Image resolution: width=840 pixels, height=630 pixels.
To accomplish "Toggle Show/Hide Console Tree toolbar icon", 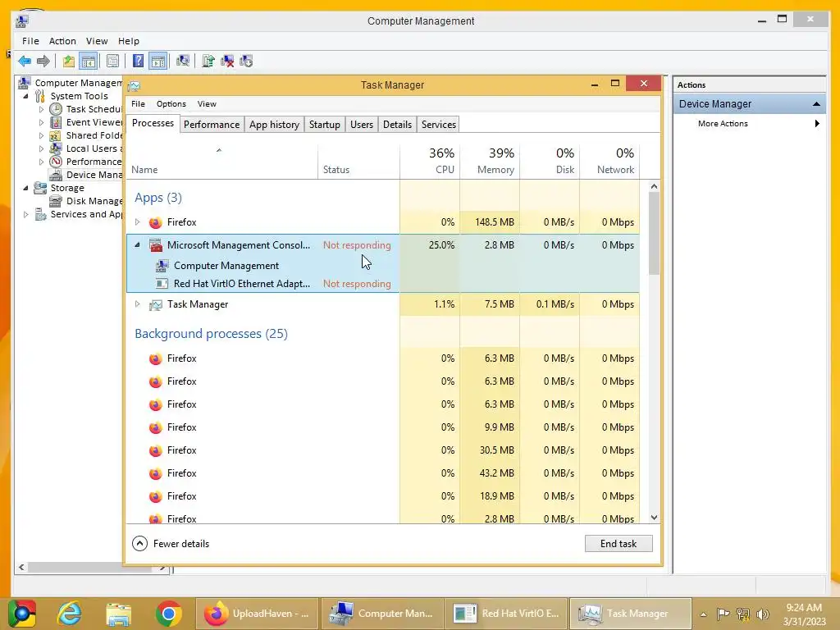I will pos(88,61).
